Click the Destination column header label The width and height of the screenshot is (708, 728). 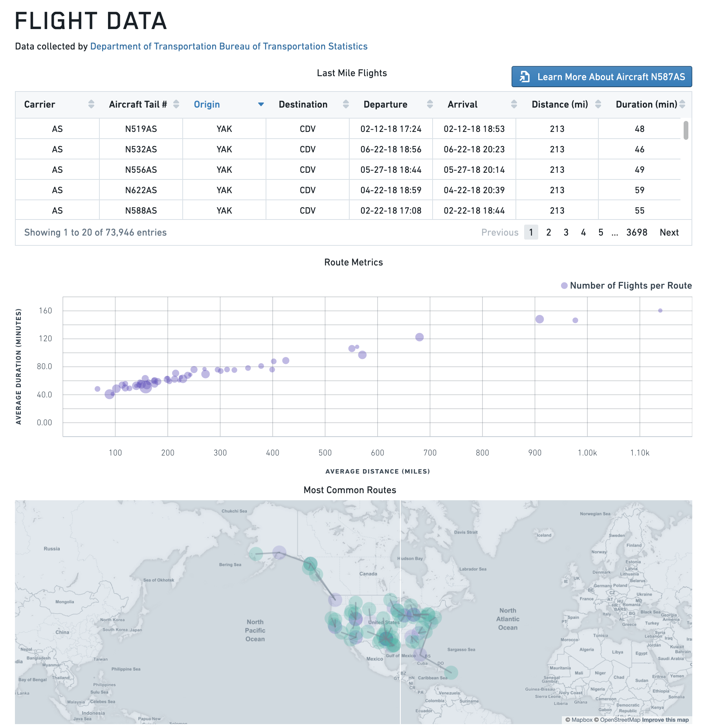(x=303, y=104)
